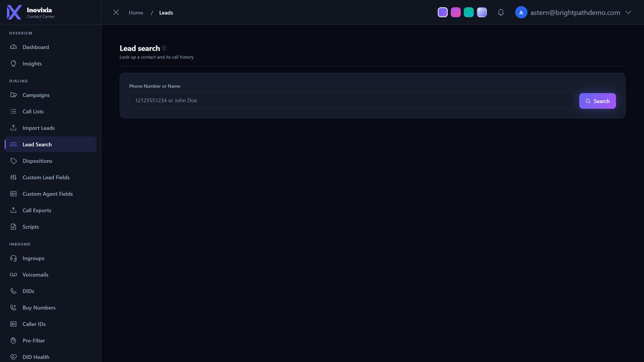The width and height of the screenshot is (644, 362).
Task: Click the Voicemails icon
Action: click(x=13, y=275)
